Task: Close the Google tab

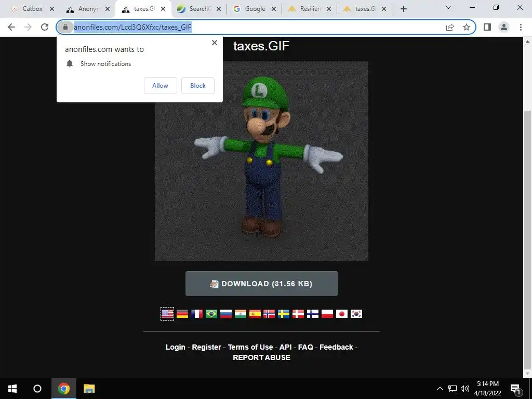Action: [x=274, y=9]
